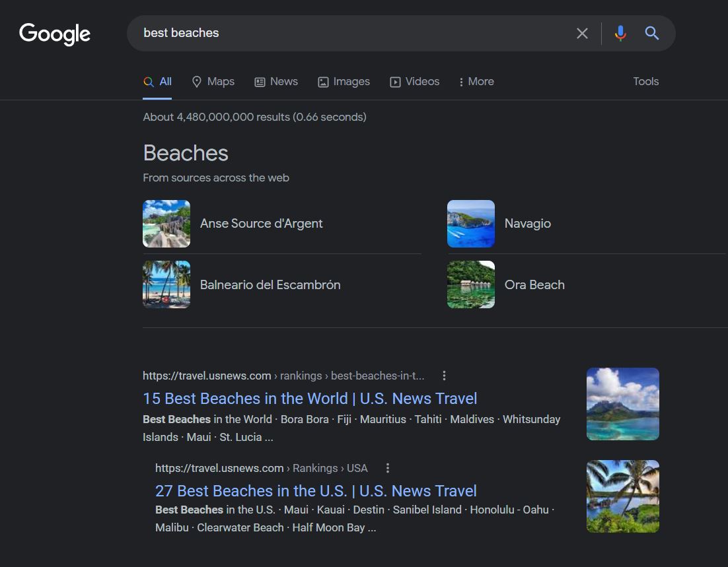This screenshot has width=728, height=567.
Task: Click the 'Beaches' section heading
Action: [186, 153]
